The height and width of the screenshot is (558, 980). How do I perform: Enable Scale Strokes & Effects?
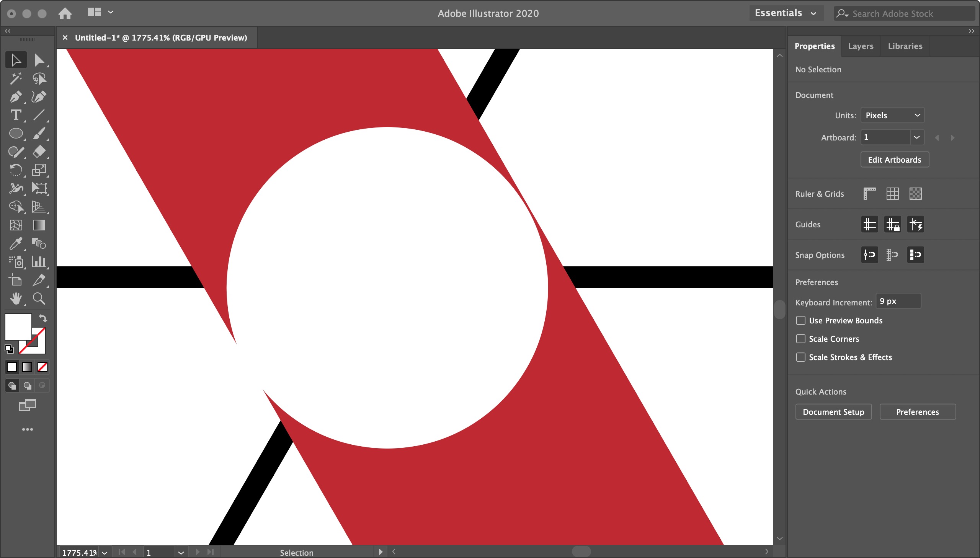click(800, 357)
